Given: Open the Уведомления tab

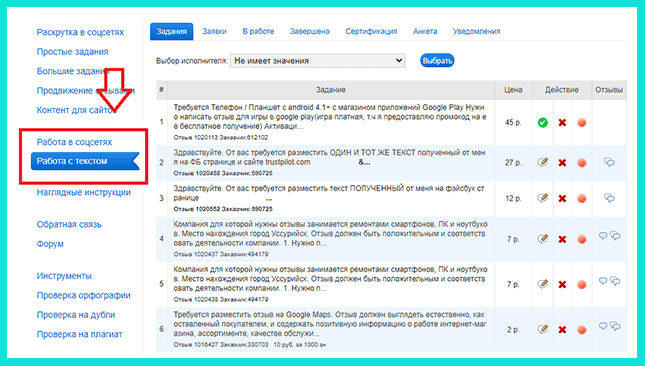Looking at the screenshot, I should [x=476, y=31].
